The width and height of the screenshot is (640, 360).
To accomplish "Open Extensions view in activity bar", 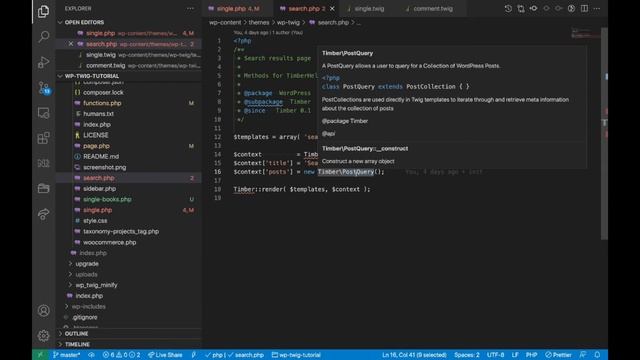I will click(43, 138).
